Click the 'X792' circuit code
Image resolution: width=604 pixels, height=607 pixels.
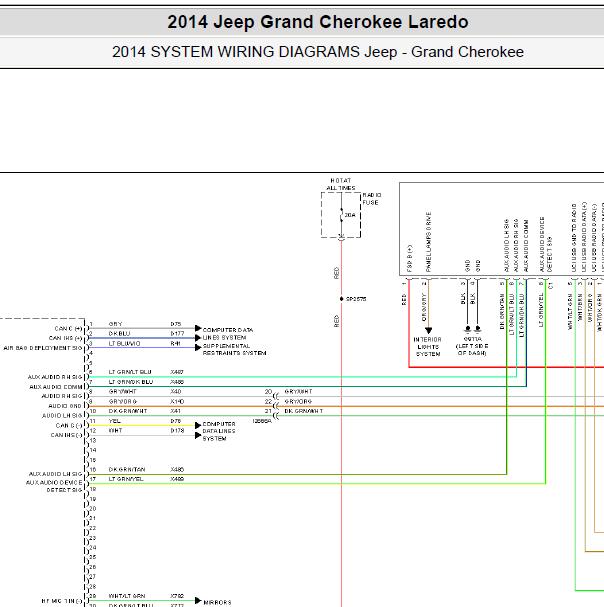point(177,596)
